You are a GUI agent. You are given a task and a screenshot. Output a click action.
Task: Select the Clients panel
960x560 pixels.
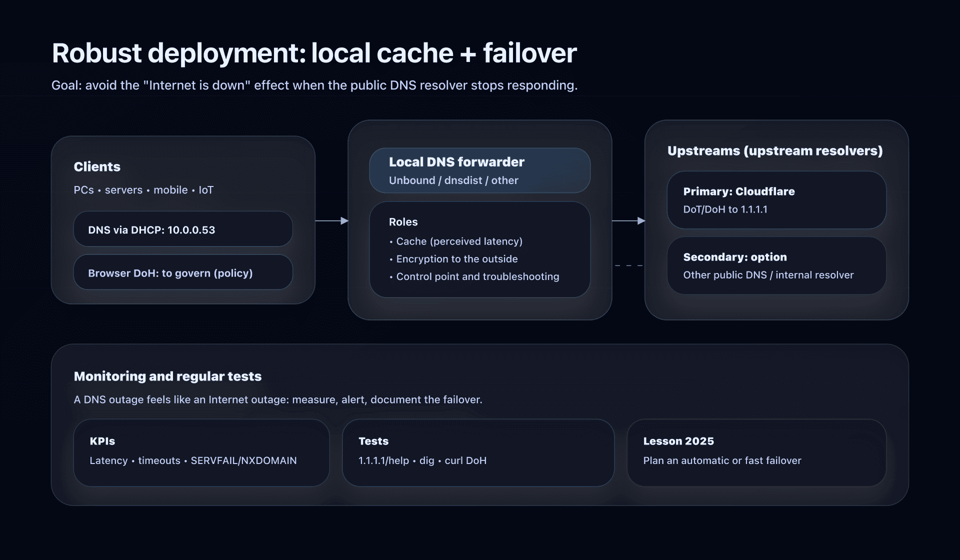(x=182, y=220)
